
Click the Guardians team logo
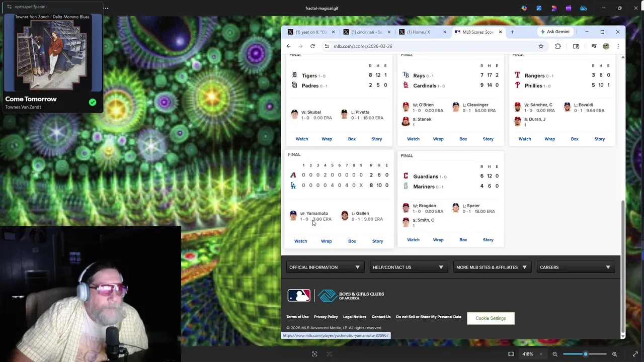click(x=406, y=176)
